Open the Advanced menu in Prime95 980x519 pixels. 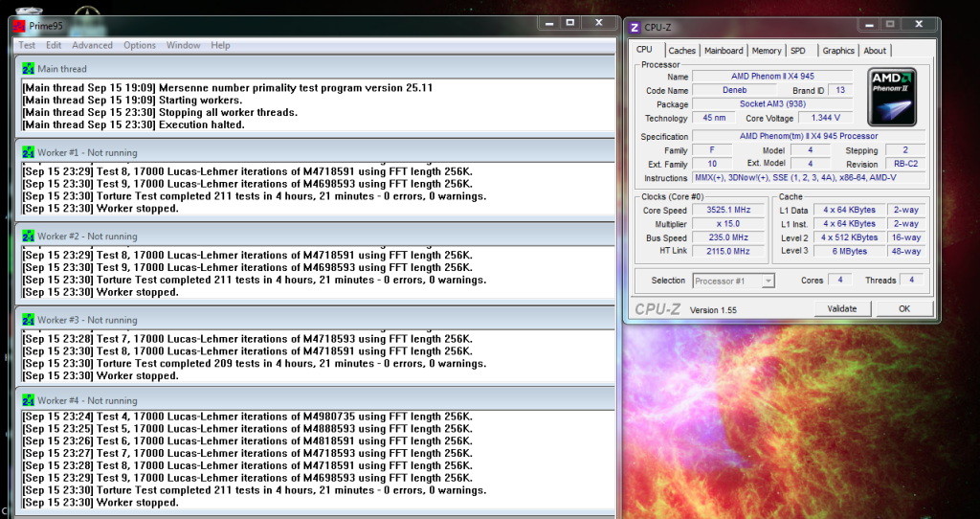[93, 45]
